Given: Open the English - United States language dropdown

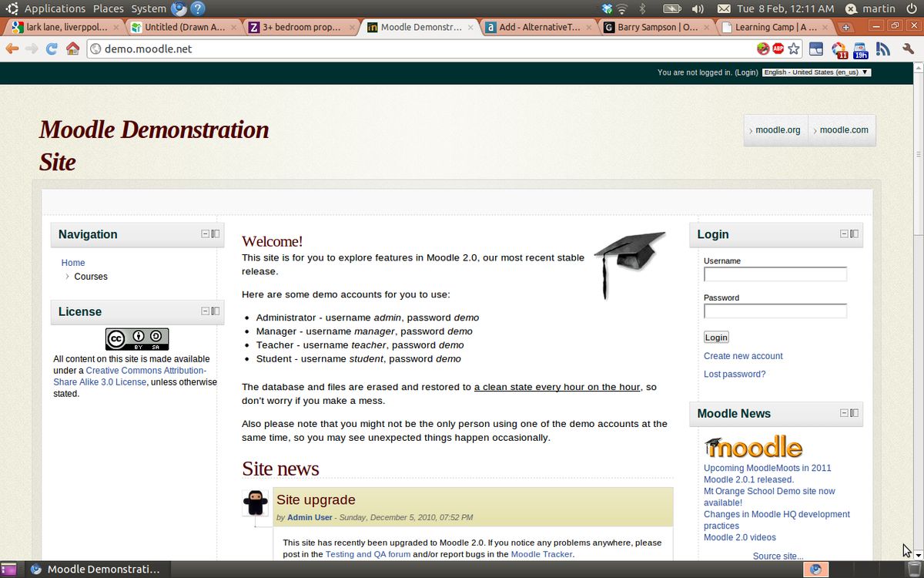Looking at the screenshot, I should click(816, 72).
